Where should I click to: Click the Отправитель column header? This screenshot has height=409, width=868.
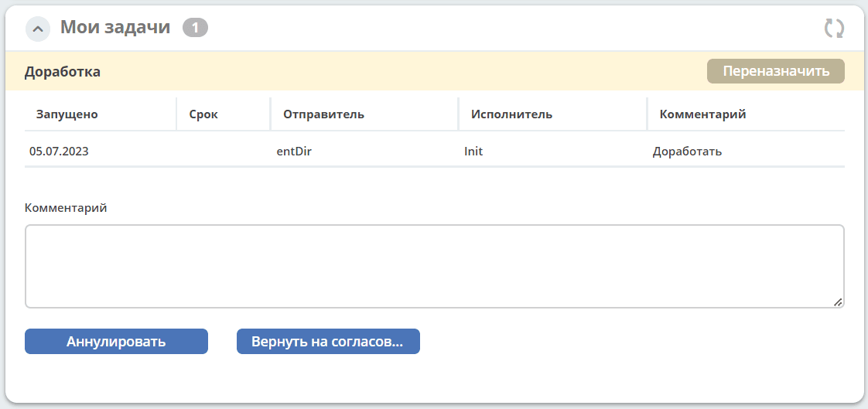click(x=323, y=114)
